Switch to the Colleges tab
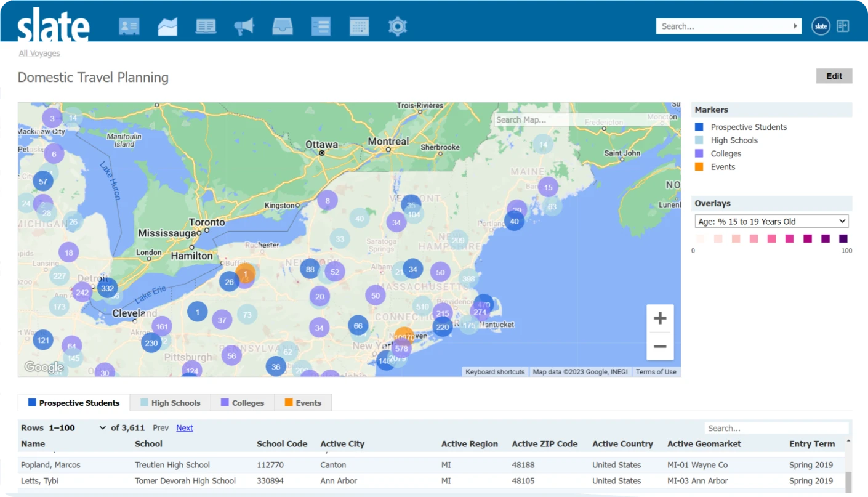The height and width of the screenshot is (497, 868). pos(243,403)
